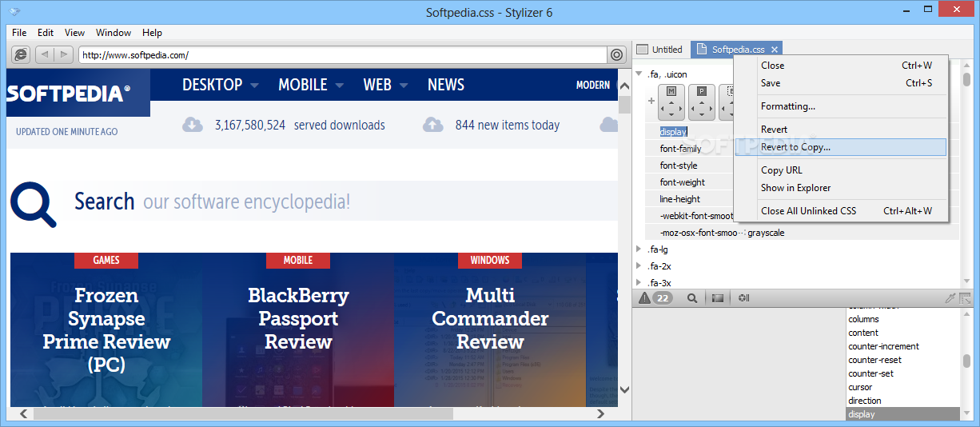Click the WINDOWS category label
The height and width of the screenshot is (427, 980).
[490, 260]
